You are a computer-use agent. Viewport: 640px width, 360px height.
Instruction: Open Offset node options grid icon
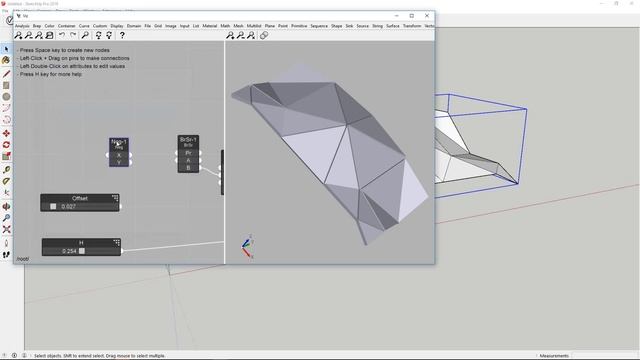tap(115, 198)
